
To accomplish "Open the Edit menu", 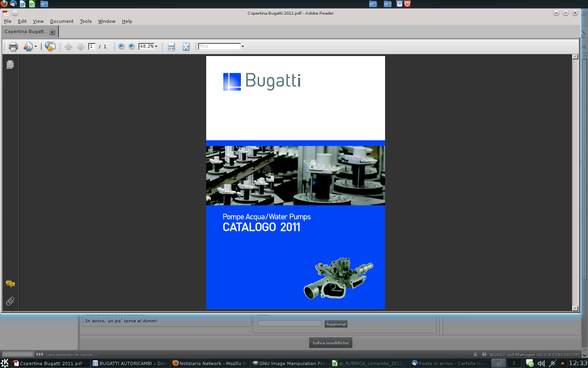I will click(x=22, y=21).
